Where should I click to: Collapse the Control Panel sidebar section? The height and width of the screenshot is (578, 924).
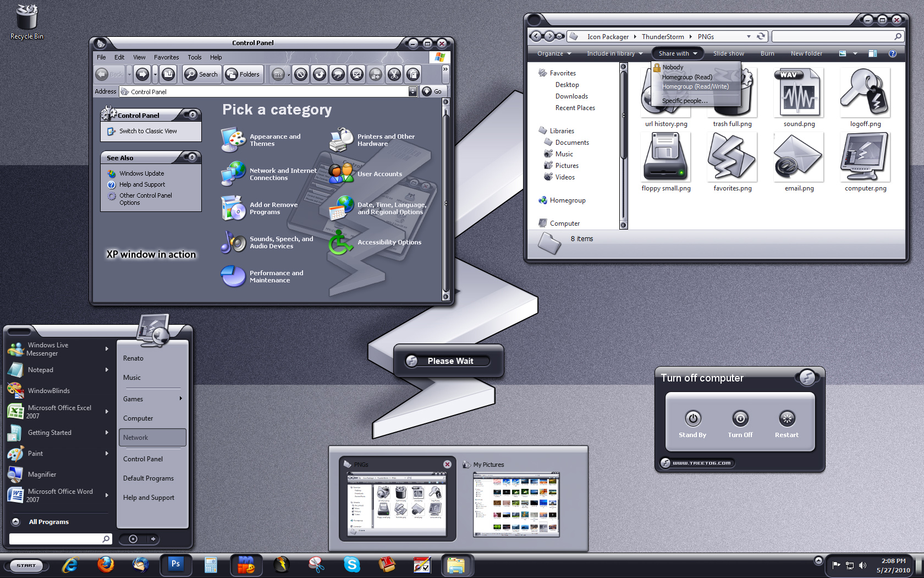point(193,115)
